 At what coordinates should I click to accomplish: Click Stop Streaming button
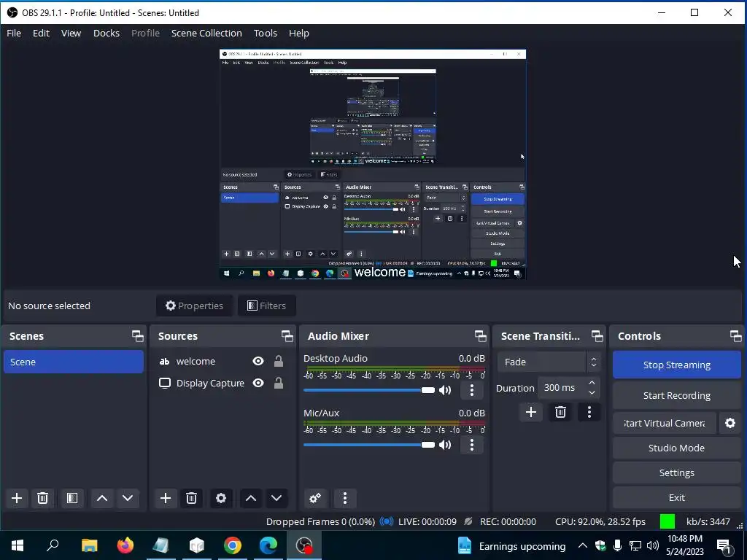pos(676,365)
